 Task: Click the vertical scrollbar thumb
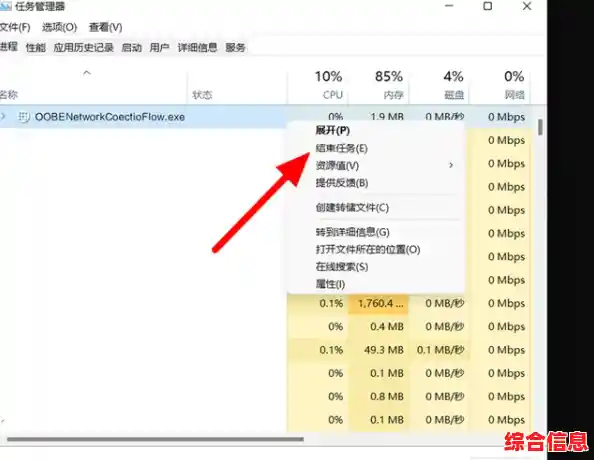click(540, 127)
